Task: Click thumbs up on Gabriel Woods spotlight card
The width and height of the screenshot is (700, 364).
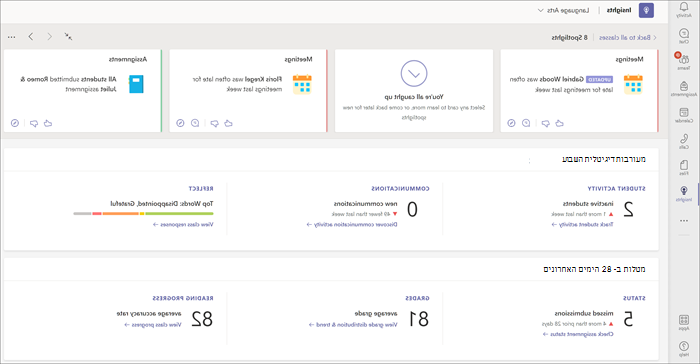Action: point(559,123)
